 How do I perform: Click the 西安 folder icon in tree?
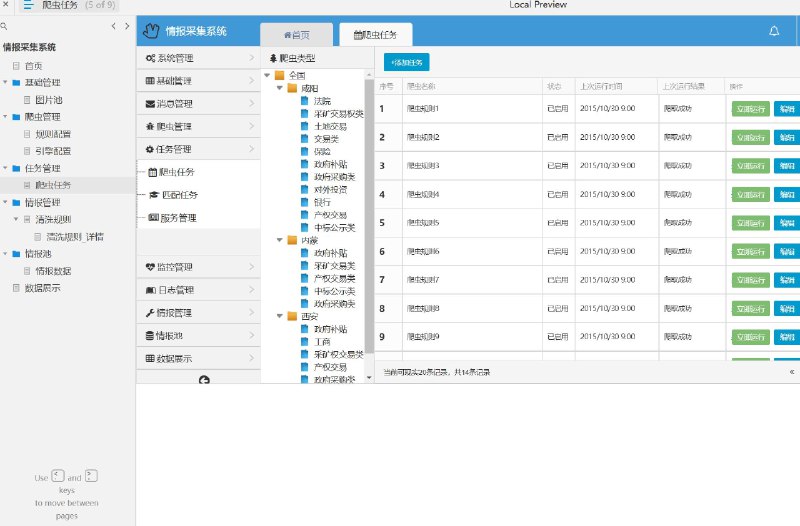coord(292,316)
